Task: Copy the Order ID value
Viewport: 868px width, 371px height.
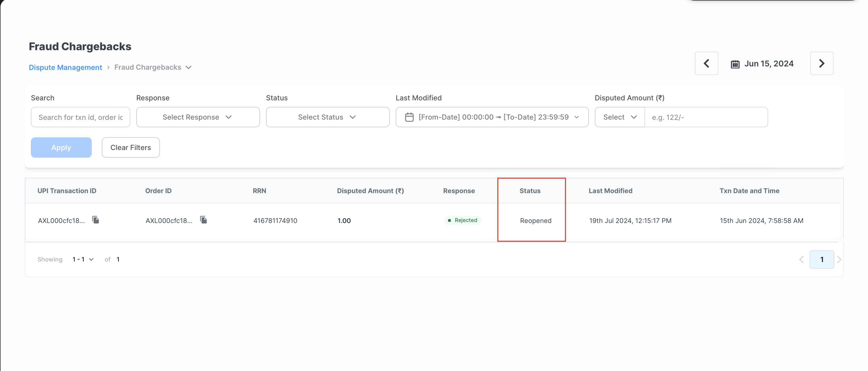Action: (203, 220)
